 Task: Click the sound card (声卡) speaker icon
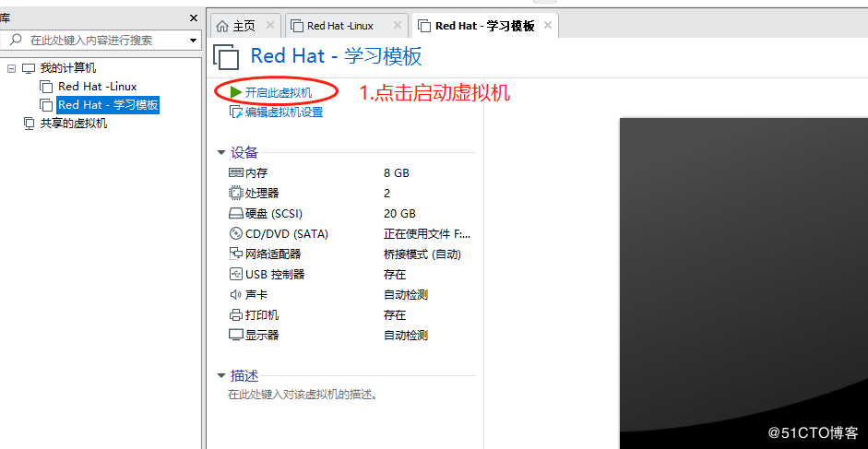(236, 294)
